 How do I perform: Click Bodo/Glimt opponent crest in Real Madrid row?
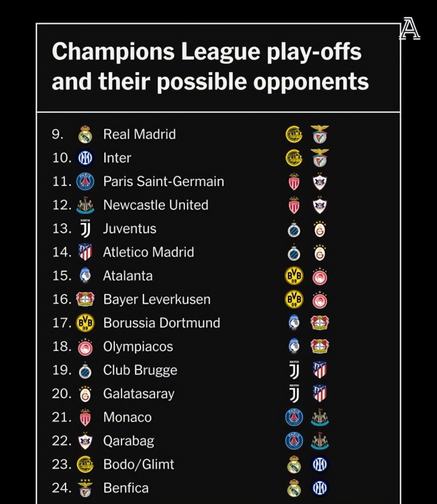tap(294, 134)
